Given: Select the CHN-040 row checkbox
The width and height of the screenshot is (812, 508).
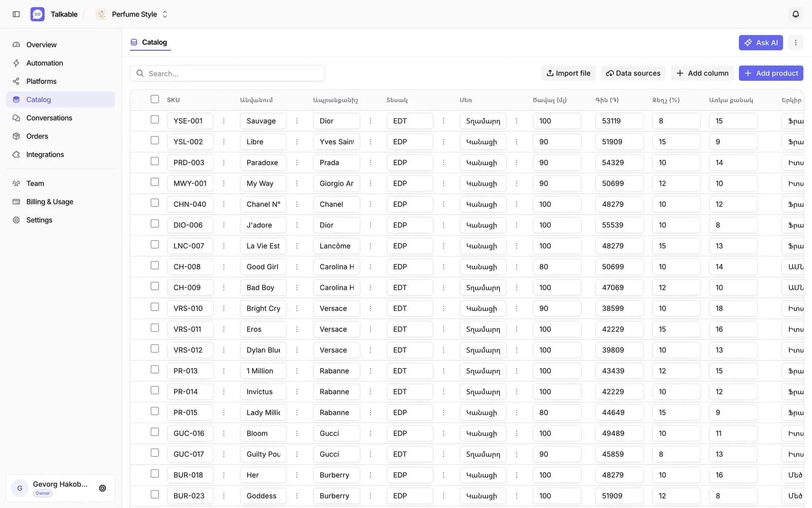Looking at the screenshot, I should tap(155, 203).
